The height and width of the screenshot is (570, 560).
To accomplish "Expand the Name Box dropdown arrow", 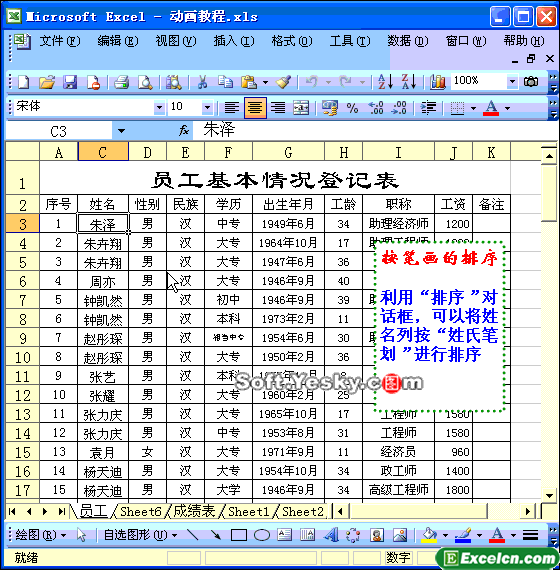I will pos(121,131).
